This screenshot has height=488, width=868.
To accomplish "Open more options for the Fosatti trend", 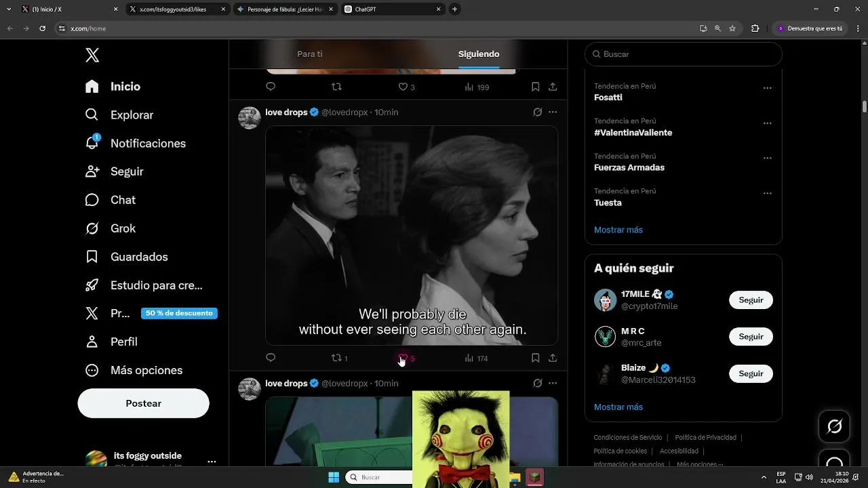I will pos(767,88).
